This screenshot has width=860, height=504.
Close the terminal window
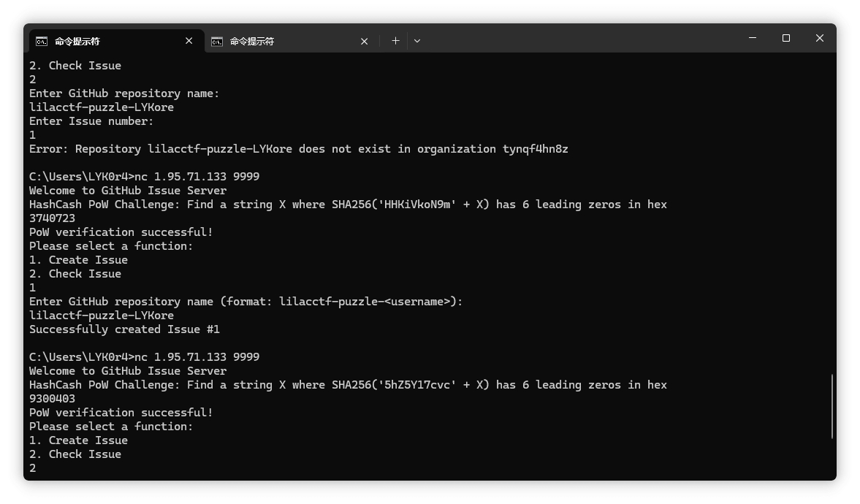point(820,38)
